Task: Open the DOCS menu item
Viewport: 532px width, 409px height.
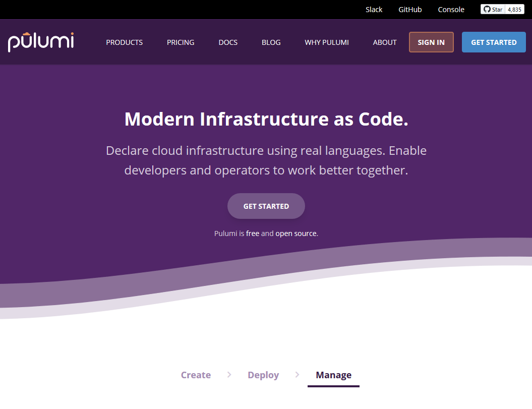Action: 228,42
